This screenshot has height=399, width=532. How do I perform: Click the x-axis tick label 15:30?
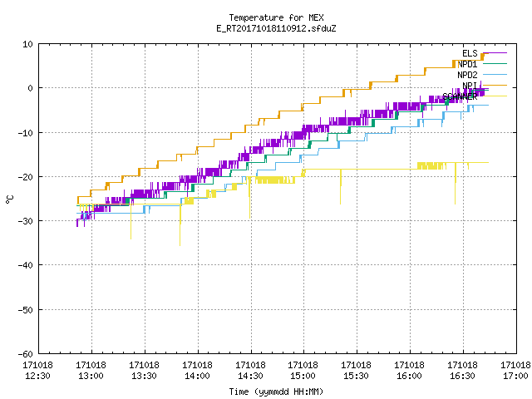pyautogui.click(x=357, y=376)
